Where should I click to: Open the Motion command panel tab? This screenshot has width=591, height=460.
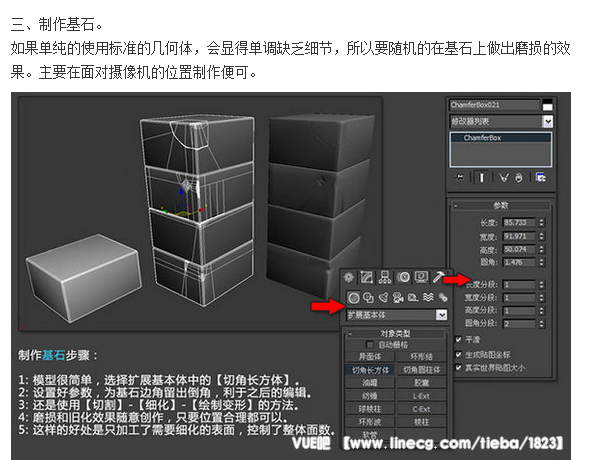pyautogui.click(x=403, y=278)
